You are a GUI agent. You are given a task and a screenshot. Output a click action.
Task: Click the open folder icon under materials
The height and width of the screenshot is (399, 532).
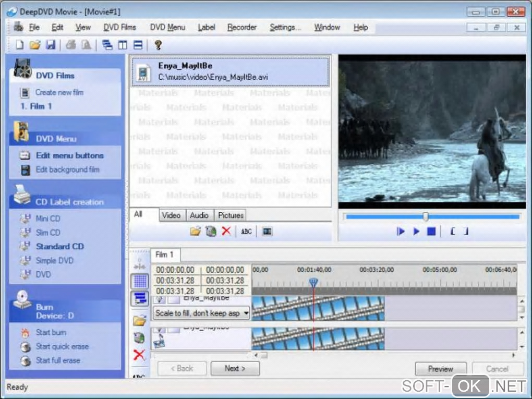(195, 232)
